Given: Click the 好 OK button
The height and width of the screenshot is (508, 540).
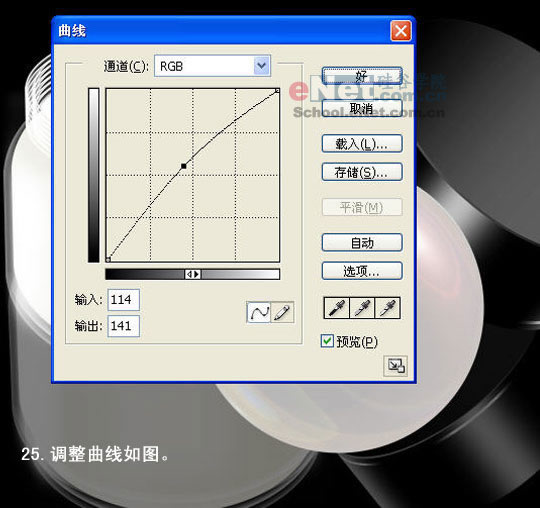Looking at the screenshot, I should point(362,76).
